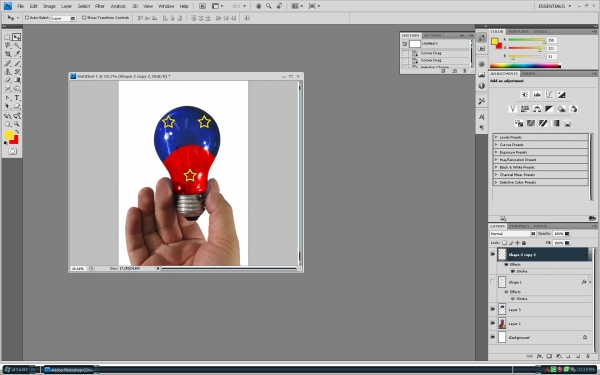Open the Normal blend mode dropdown
600x375 pixels.
[513, 233]
